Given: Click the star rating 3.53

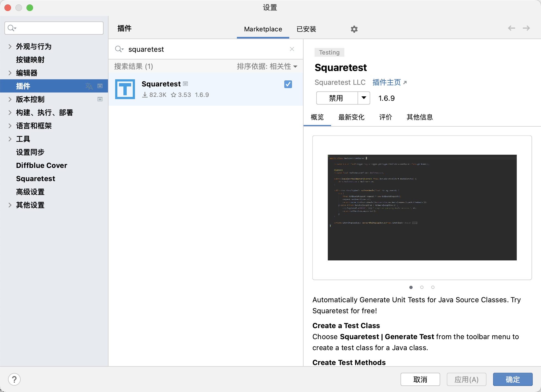Looking at the screenshot, I should (x=181, y=95).
